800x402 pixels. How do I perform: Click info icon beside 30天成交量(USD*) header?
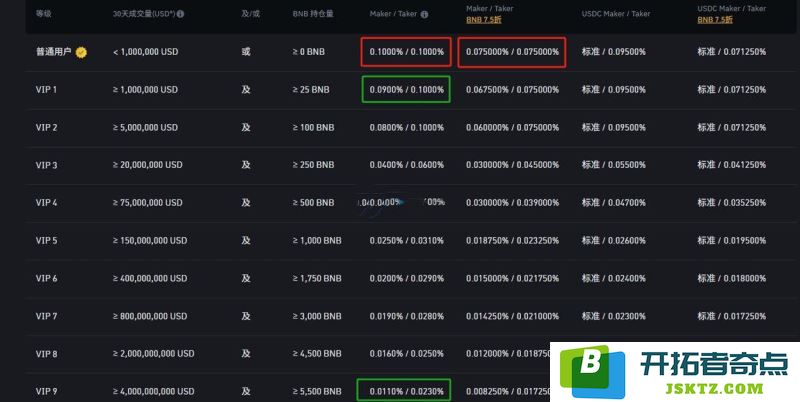tap(180, 14)
